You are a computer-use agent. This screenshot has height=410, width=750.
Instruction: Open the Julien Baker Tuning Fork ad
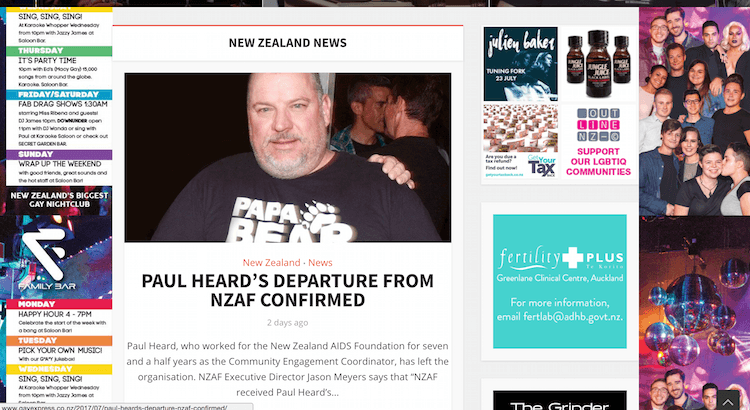tap(520, 64)
